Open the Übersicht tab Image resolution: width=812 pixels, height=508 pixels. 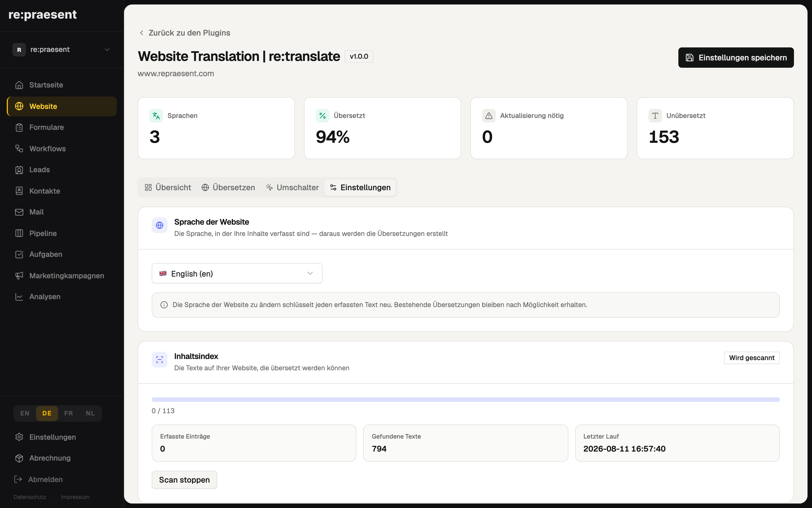pyautogui.click(x=168, y=187)
